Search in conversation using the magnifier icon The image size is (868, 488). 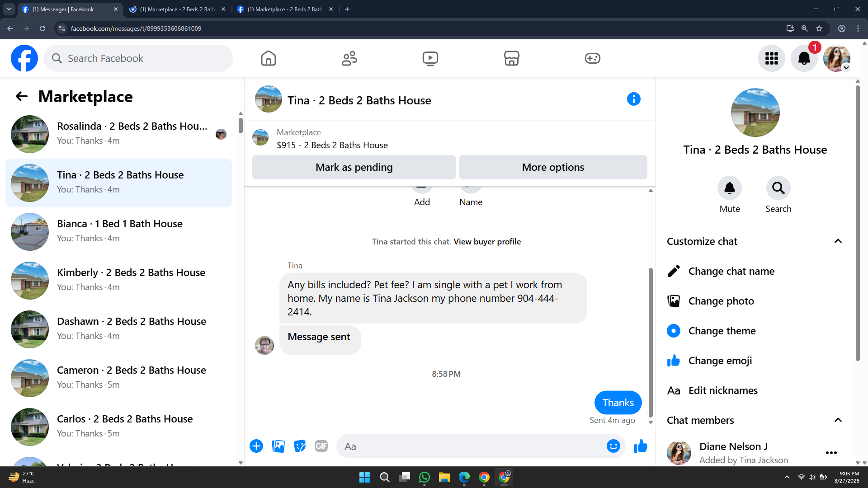pos(778,188)
